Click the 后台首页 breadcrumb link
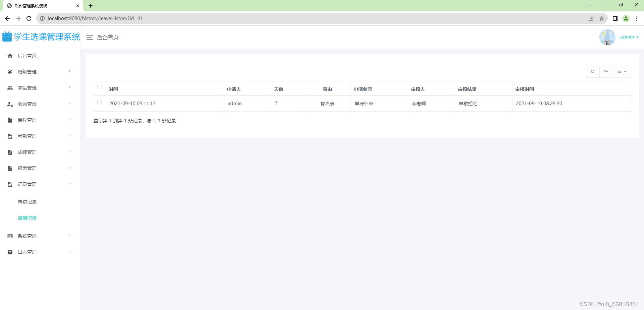 [x=108, y=37]
